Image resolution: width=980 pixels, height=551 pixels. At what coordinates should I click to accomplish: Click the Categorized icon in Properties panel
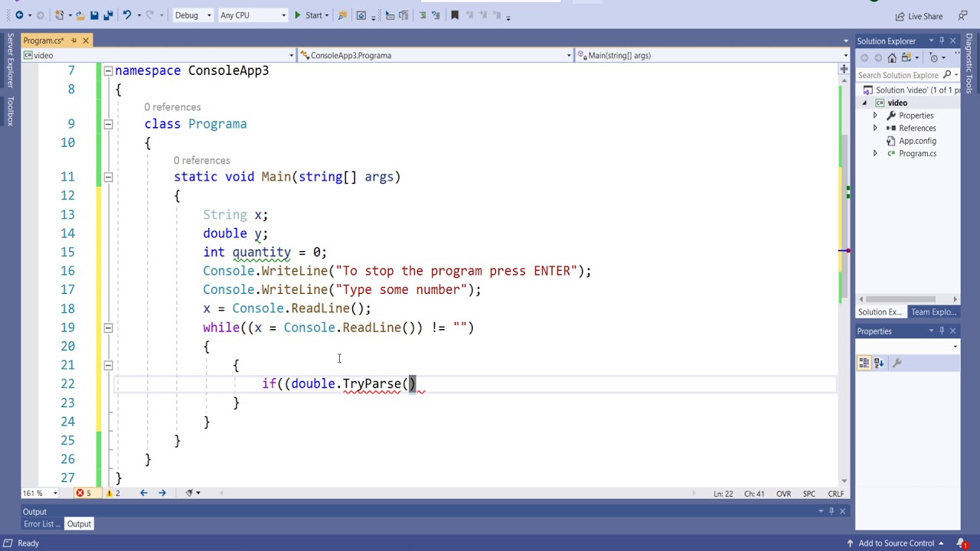(x=864, y=363)
